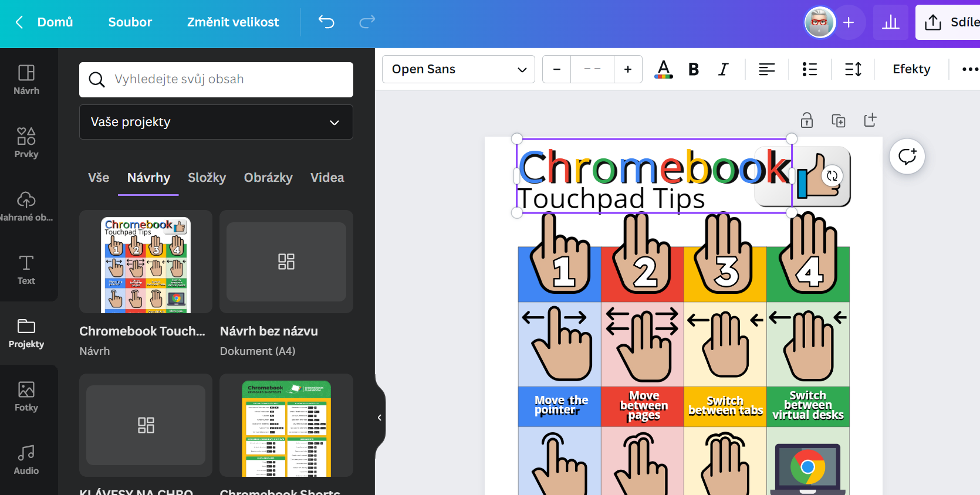Lock the page with padlock icon
Screen dimensions: 980x495
tap(807, 120)
